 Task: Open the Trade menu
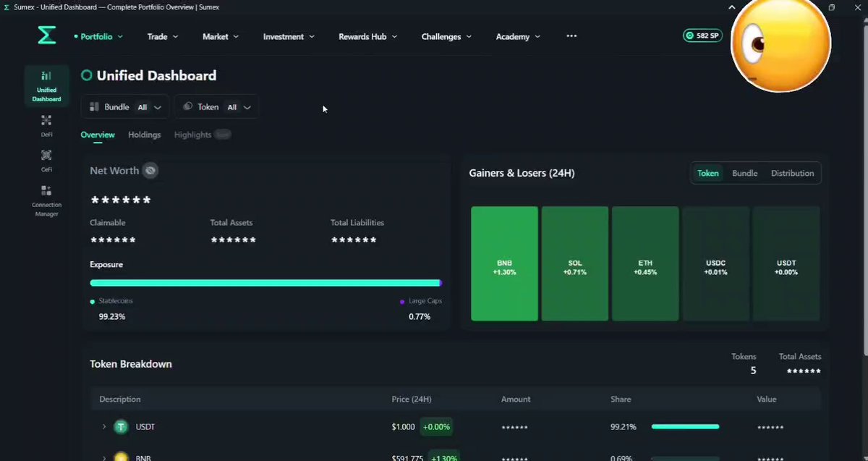163,36
